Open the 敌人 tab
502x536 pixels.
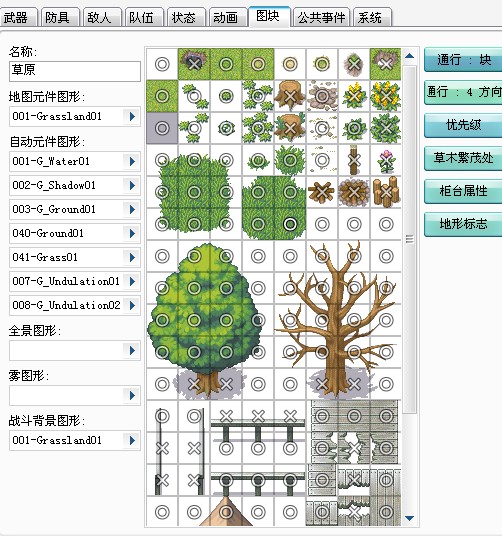102,17
